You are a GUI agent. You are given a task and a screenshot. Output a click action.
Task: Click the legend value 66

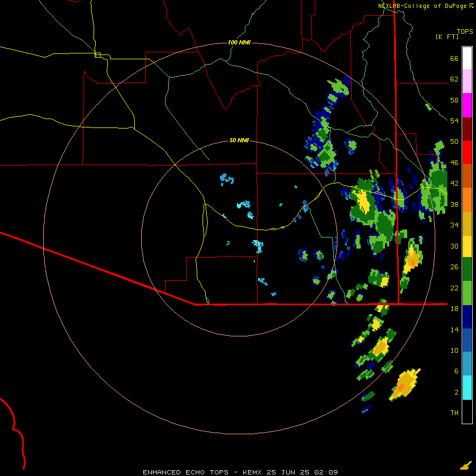(x=454, y=58)
